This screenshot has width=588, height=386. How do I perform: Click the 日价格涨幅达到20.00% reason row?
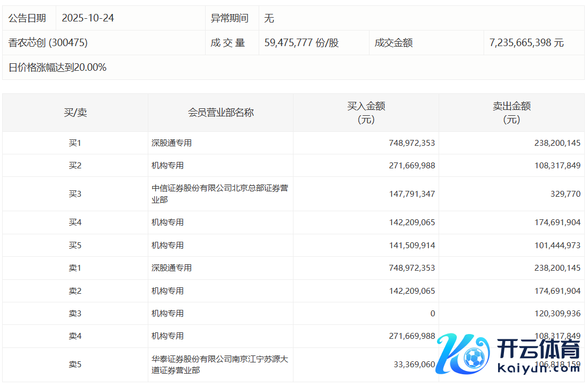tap(57, 68)
